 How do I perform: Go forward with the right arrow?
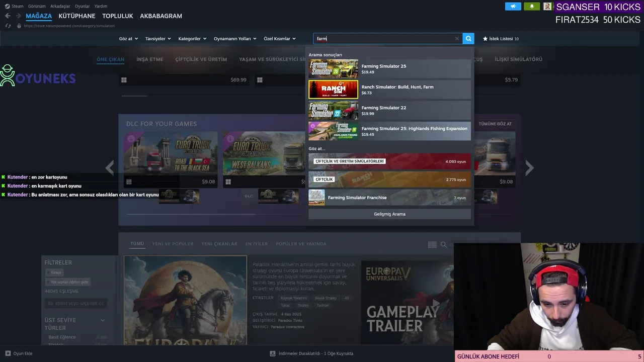[x=18, y=16]
